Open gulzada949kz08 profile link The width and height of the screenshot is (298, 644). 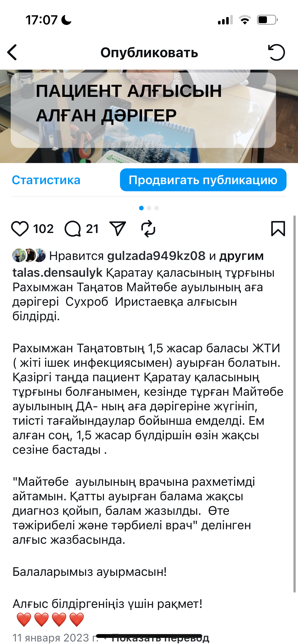[x=156, y=256]
